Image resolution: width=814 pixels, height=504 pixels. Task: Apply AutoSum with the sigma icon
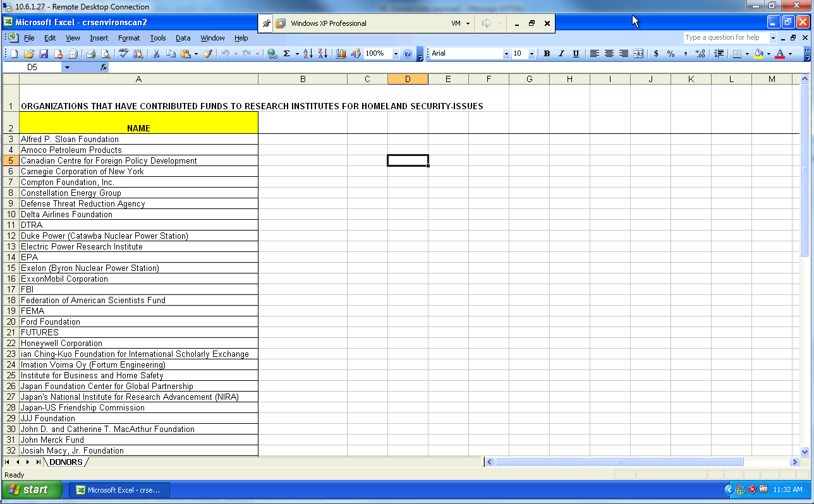point(287,54)
